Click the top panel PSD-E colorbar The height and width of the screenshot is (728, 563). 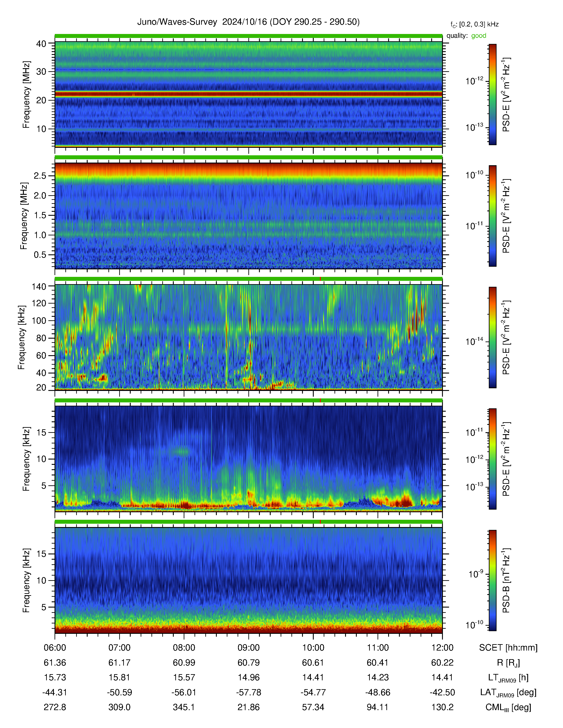[492, 94]
